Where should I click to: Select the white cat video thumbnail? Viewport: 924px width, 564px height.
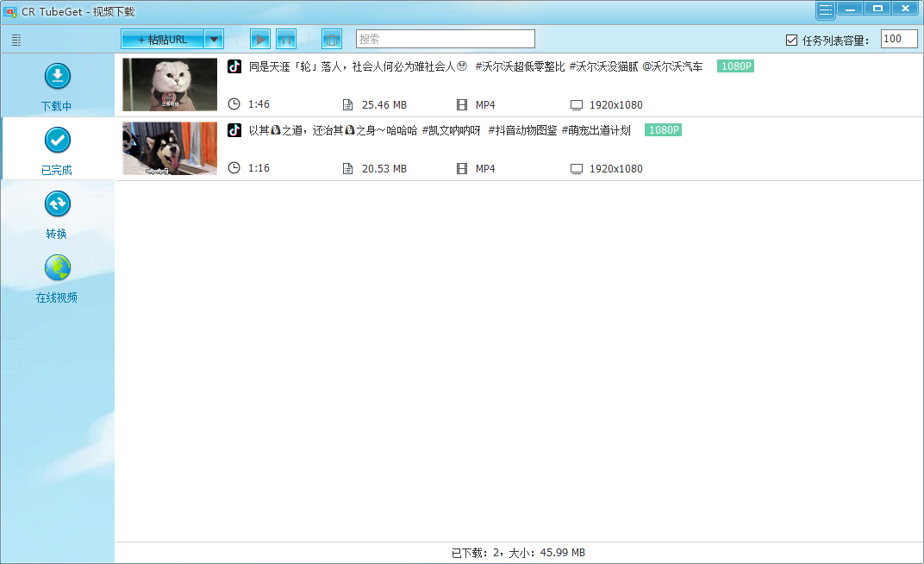click(x=170, y=85)
